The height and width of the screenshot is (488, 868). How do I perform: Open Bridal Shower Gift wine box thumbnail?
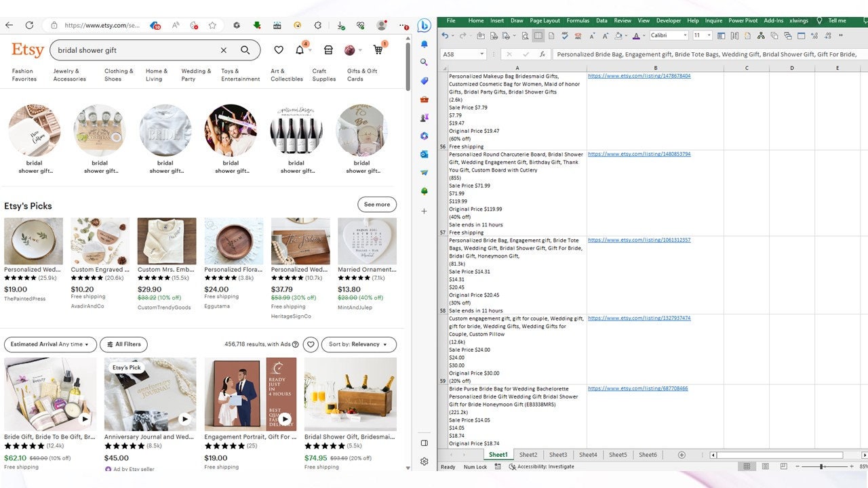pos(351,394)
